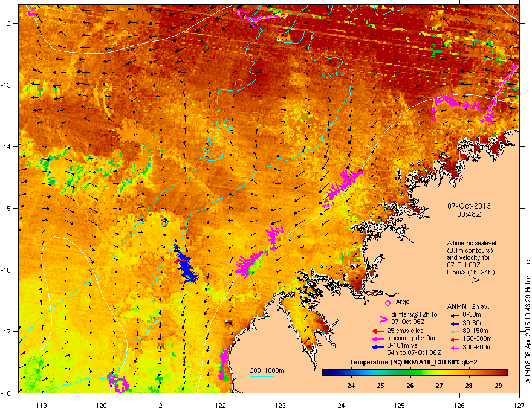
Task: Click the blue 30-80m ANMN arrow
Action: (455, 323)
